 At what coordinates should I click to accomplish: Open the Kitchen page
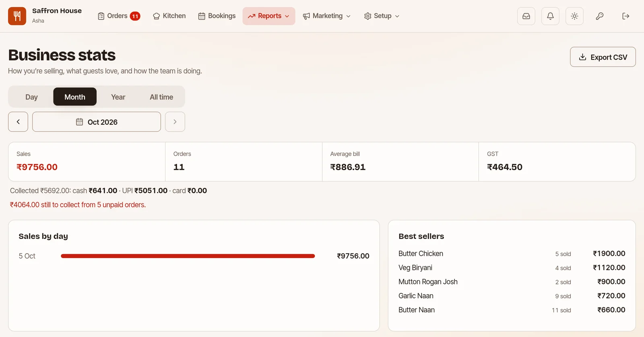(169, 16)
